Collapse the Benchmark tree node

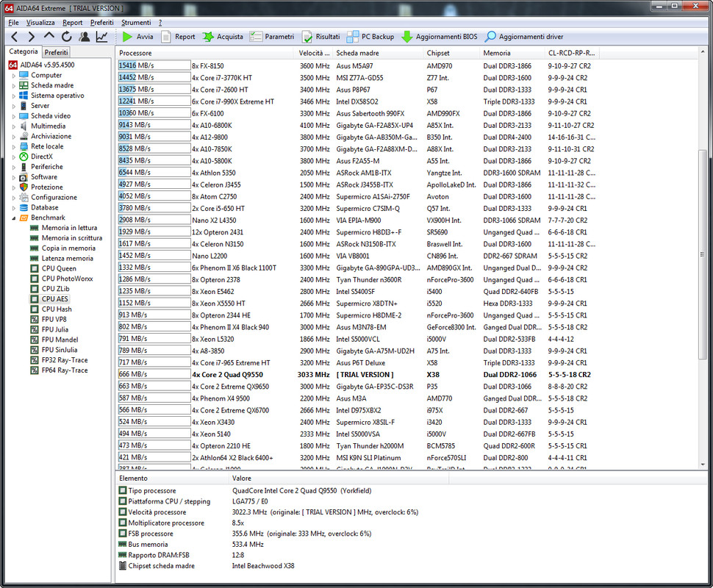pyautogui.click(x=14, y=218)
